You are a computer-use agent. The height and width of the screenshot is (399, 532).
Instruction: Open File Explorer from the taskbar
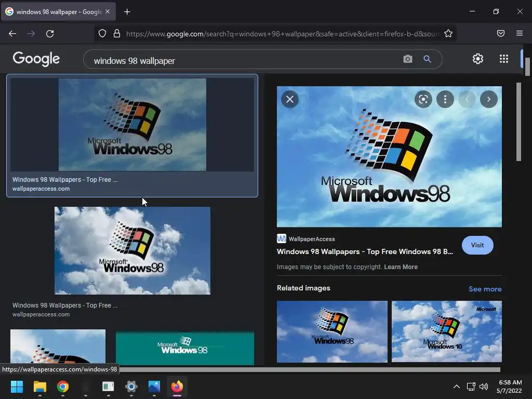pyautogui.click(x=39, y=387)
